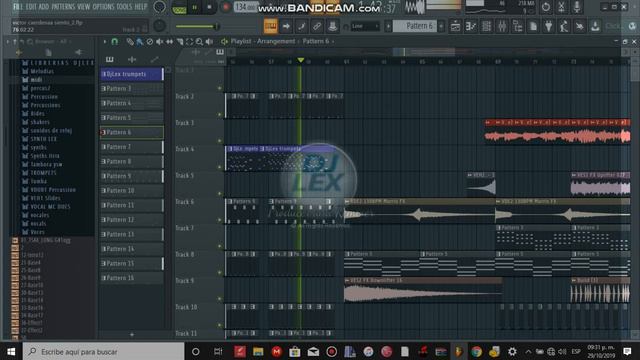Open the Playlist view icon in top toolbar
The height and width of the screenshot is (360, 640).
click(x=455, y=27)
